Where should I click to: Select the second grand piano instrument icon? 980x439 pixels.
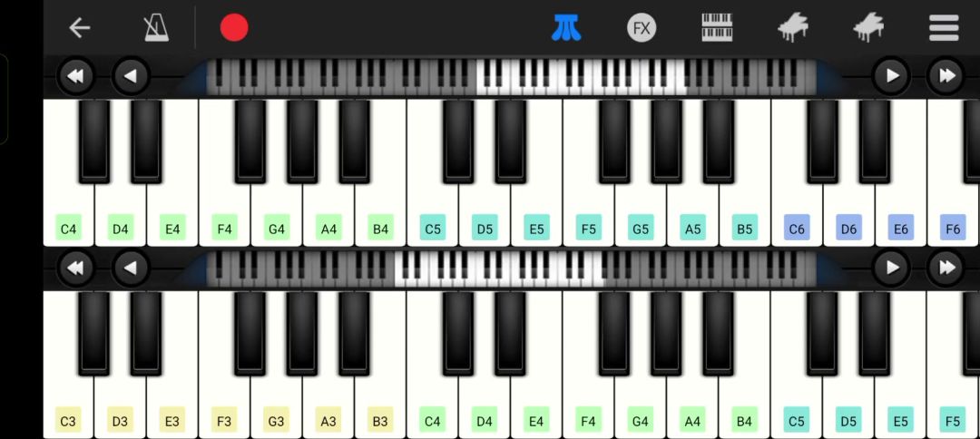coord(868,28)
